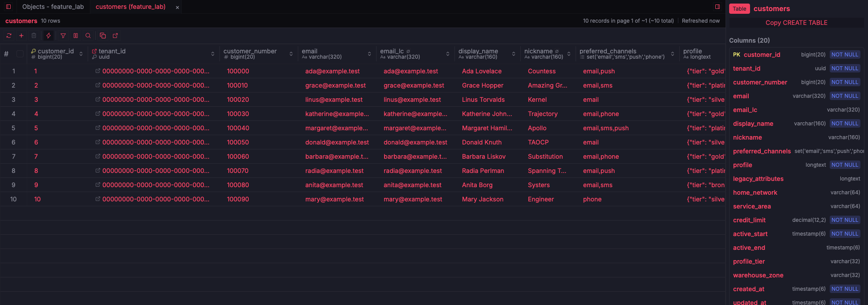This screenshot has height=305, width=868.
Task: Click the legacy_attributes column in side panel
Action: 796,179
